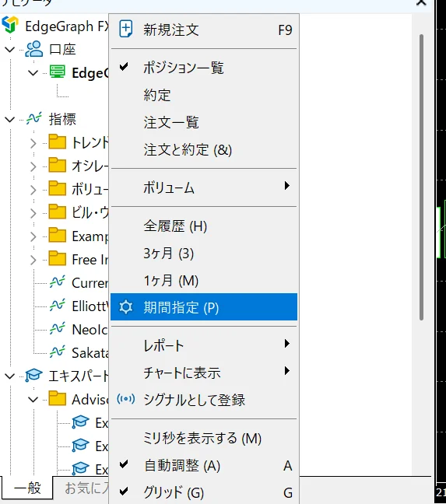Click the Curren indicator icon

pos(58,282)
